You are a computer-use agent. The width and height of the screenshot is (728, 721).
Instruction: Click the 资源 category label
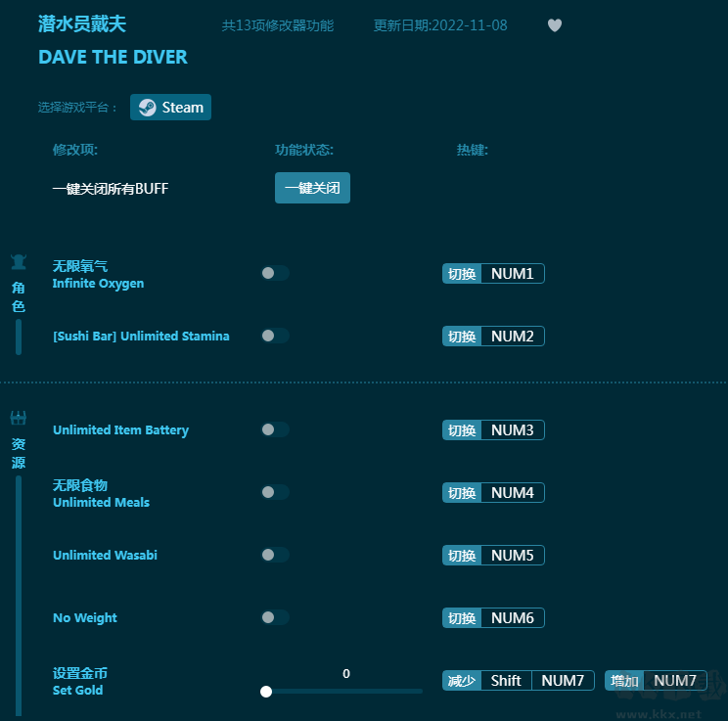[x=19, y=453]
